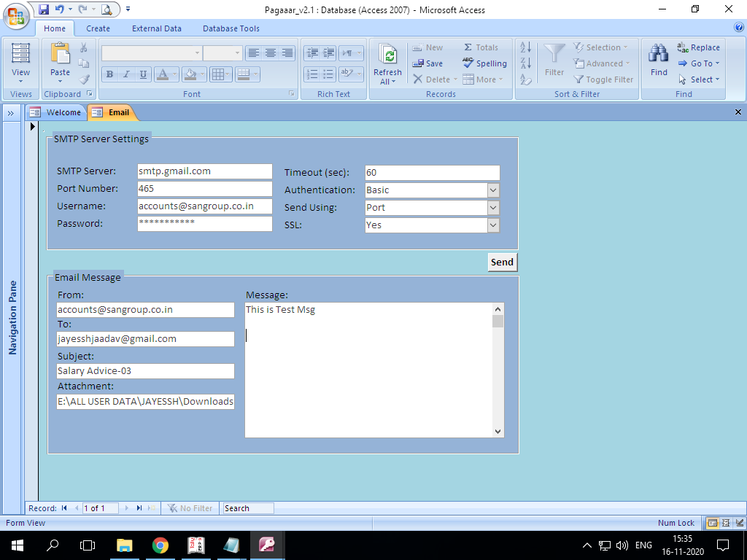Image resolution: width=747 pixels, height=560 pixels.
Task: Switch to the External Data ribbon tab
Action: click(x=156, y=28)
